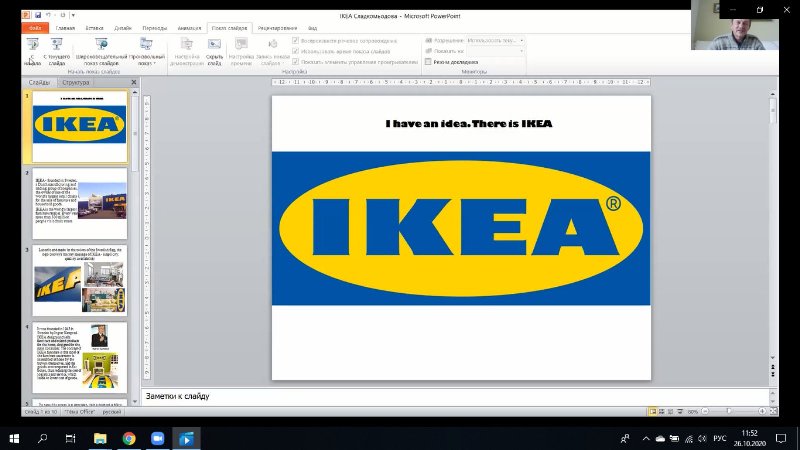Toggle the Use Timings checkbox
The width and height of the screenshot is (800, 450).
tap(295, 50)
